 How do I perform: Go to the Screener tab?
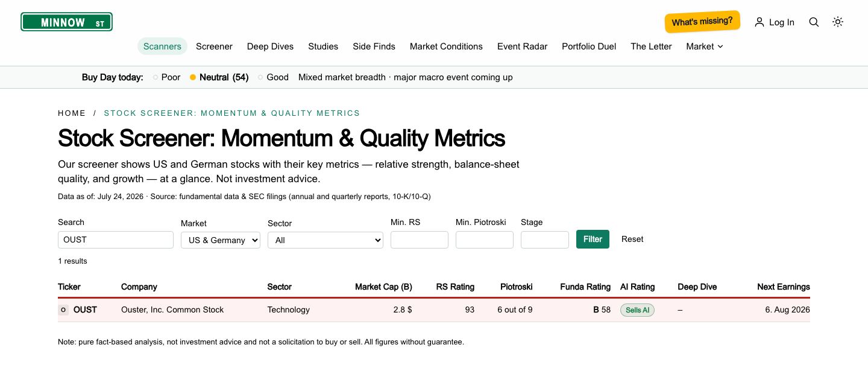tap(214, 46)
